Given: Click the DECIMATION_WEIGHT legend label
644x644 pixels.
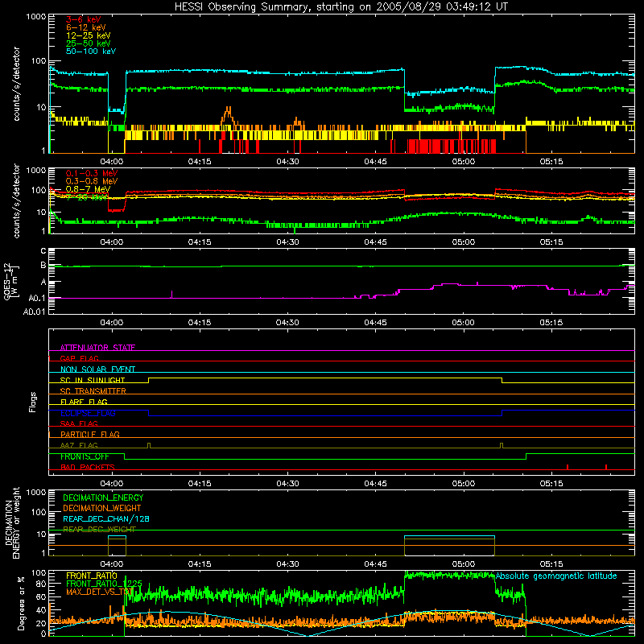Looking at the screenshot, I should [x=102, y=508].
